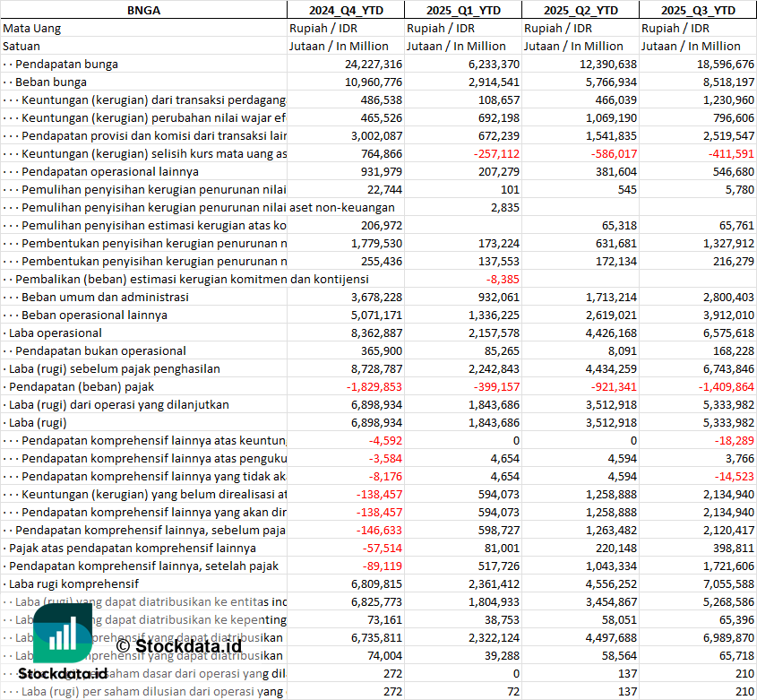Click the value 72 in last row
Viewport: 757px width, 700px height.
(513, 691)
